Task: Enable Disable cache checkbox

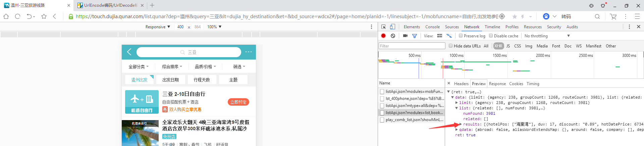Action: tap(491, 36)
